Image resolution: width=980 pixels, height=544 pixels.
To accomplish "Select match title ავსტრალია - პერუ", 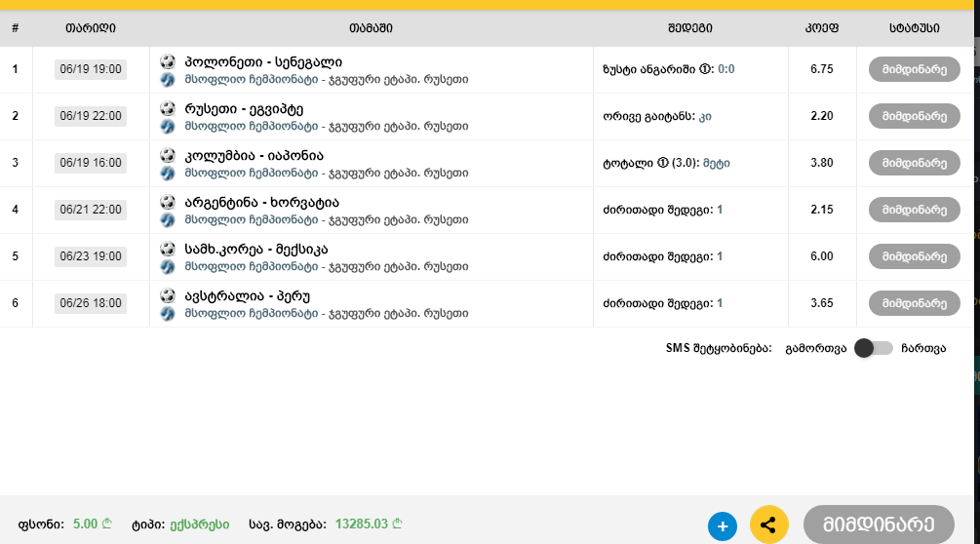I will [248, 296].
